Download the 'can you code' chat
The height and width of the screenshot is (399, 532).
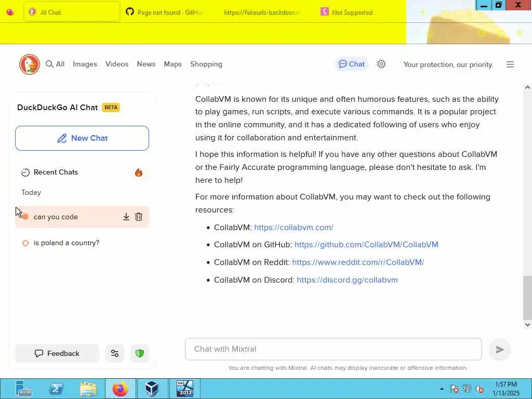(126, 217)
